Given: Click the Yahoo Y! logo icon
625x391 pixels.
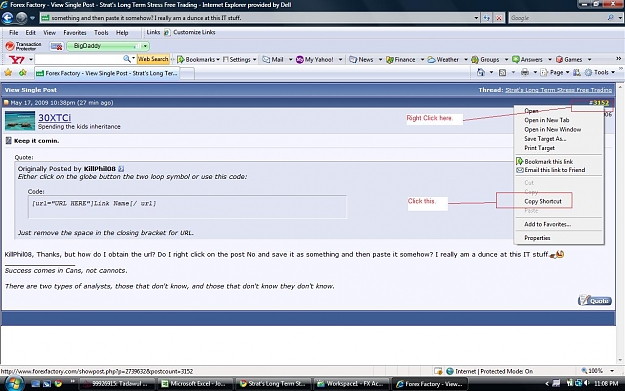Looking at the screenshot, I should tap(16, 59).
